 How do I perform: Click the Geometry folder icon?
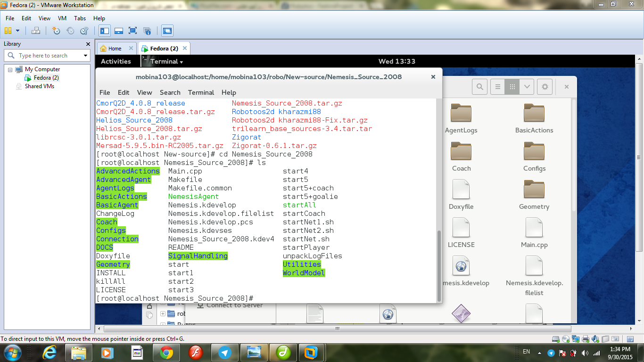534,189
